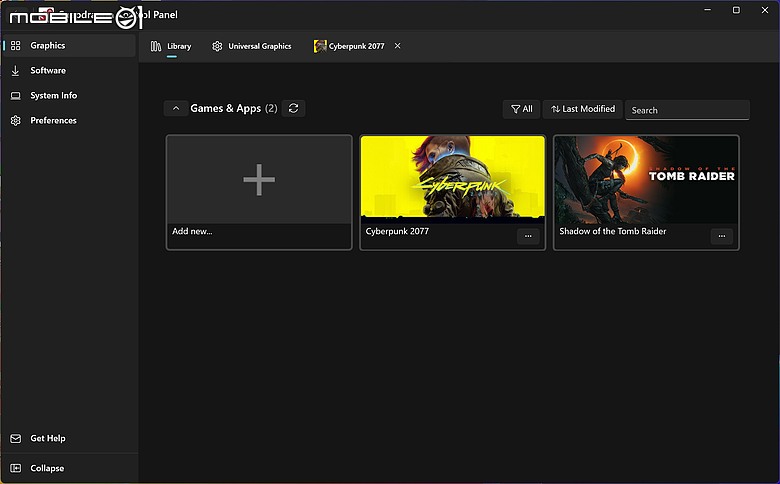Refresh the Games & Apps list
780x484 pixels.
(x=293, y=108)
